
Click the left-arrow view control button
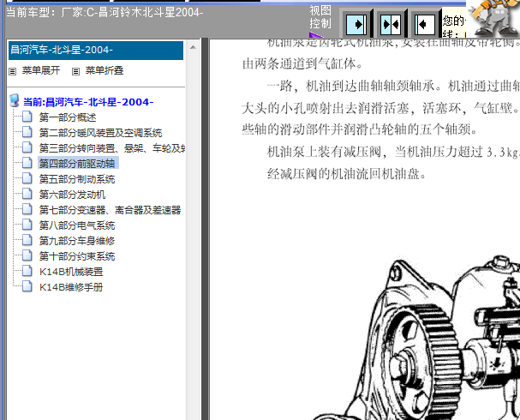(x=425, y=24)
